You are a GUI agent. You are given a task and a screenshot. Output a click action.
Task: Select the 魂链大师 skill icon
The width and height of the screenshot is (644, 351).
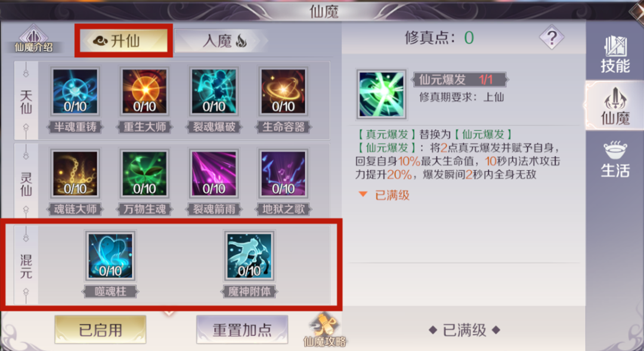75,174
